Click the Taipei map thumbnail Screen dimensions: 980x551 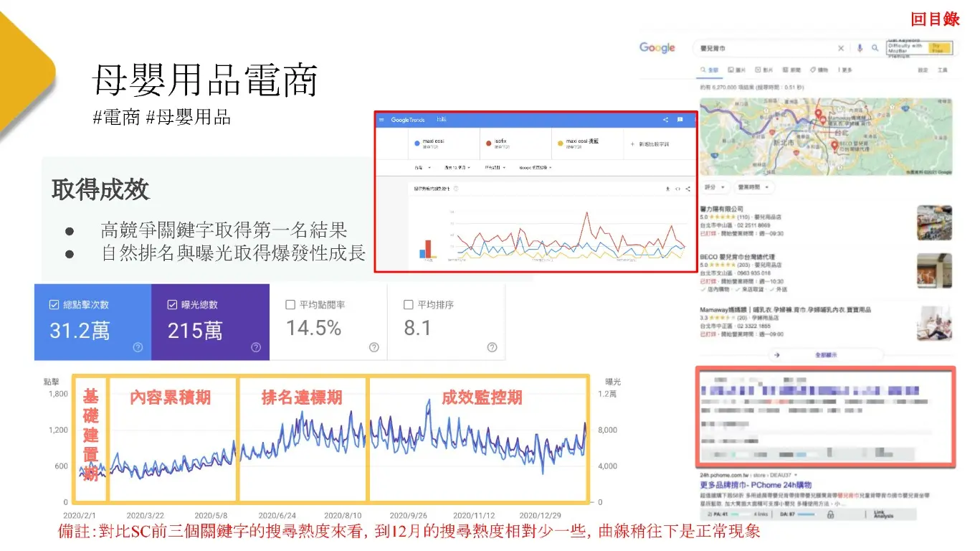826,137
